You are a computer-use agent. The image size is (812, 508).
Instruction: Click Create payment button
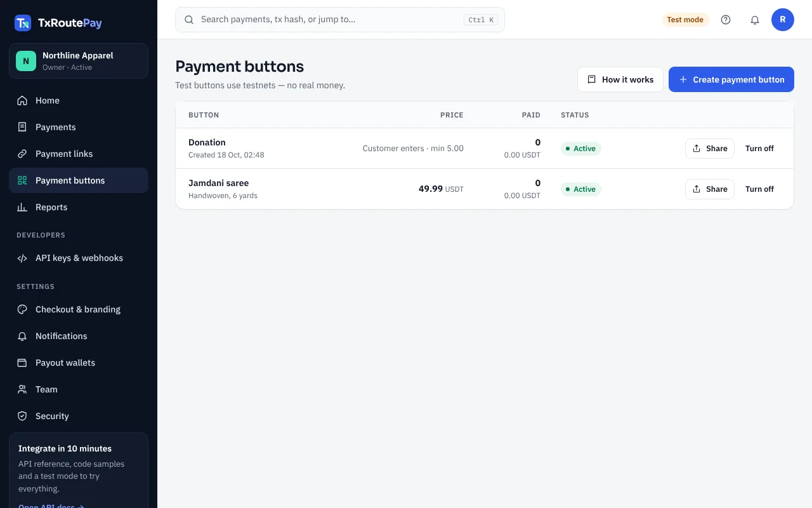731,79
